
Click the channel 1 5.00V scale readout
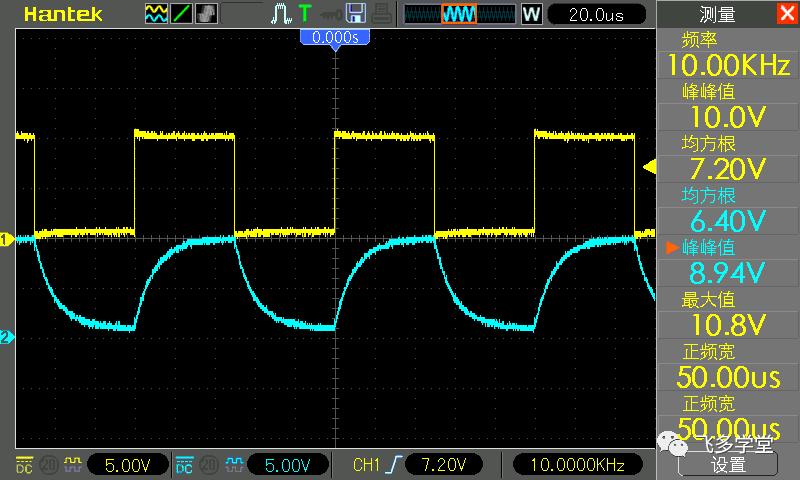coord(128,465)
